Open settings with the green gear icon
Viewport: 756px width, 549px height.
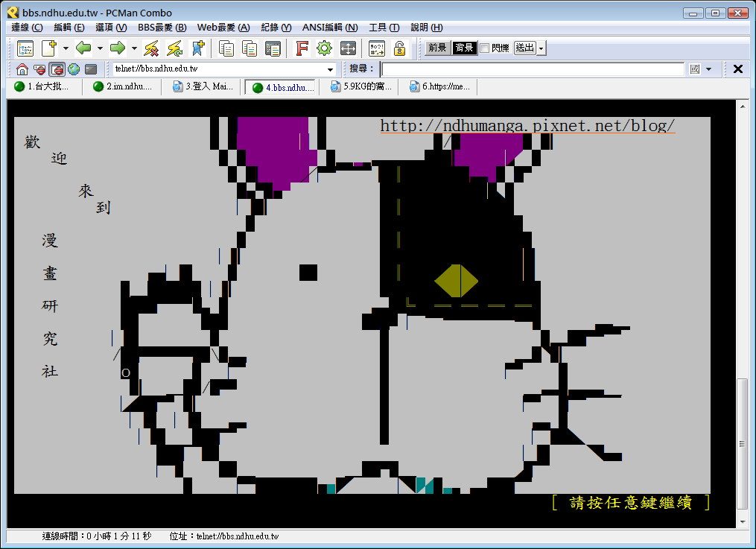tap(325, 48)
